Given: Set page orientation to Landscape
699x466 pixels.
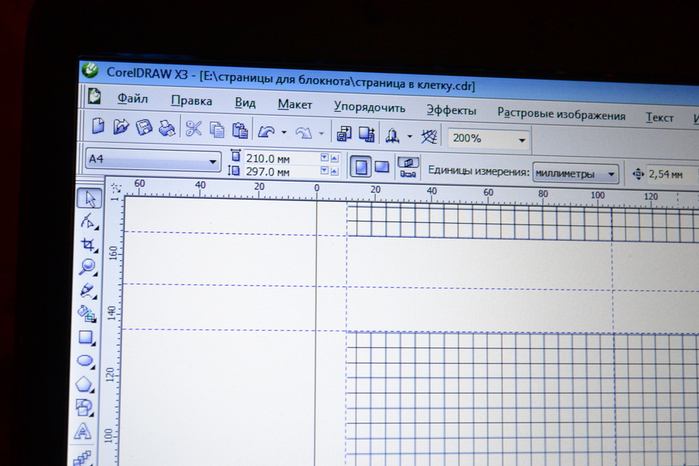Looking at the screenshot, I should click(382, 167).
